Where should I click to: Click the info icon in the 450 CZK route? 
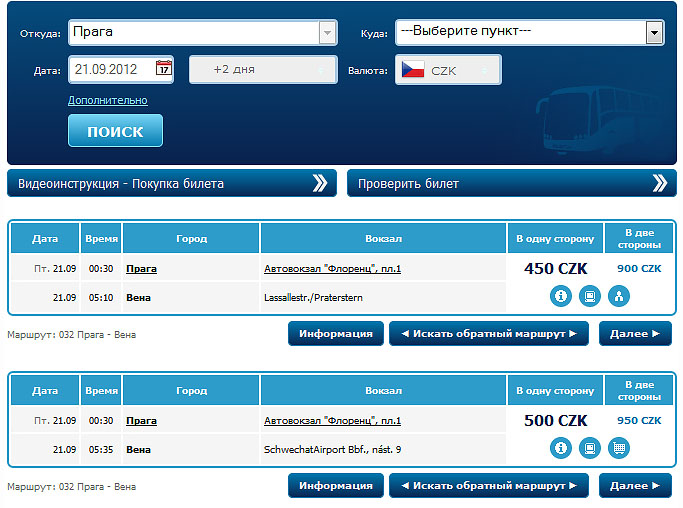pyautogui.click(x=561, y=296)
